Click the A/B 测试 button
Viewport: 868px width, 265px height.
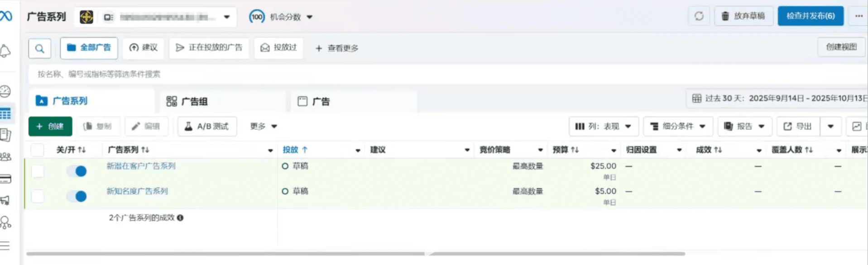tap(207, 127)
